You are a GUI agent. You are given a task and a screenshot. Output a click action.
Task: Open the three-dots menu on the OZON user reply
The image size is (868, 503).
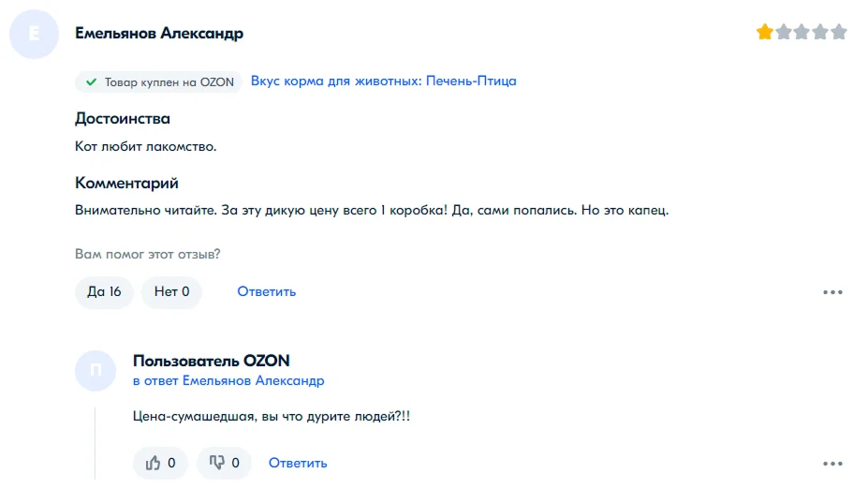tap(832, 464)
